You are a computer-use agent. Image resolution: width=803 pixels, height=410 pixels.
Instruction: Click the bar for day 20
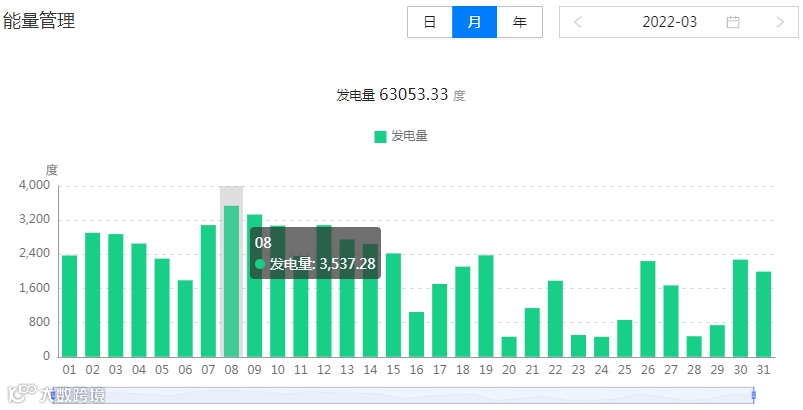509,347
